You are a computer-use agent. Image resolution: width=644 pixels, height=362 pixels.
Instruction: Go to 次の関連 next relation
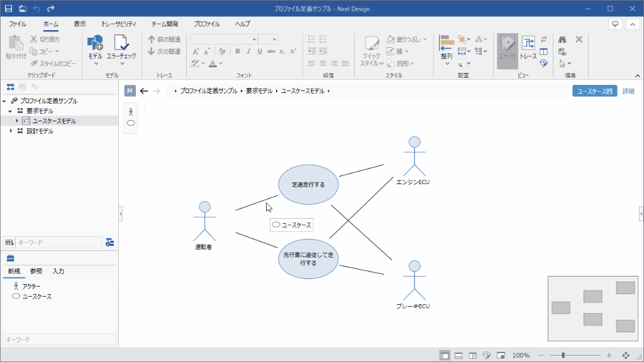pyautogui.click(x=164, y=52)
